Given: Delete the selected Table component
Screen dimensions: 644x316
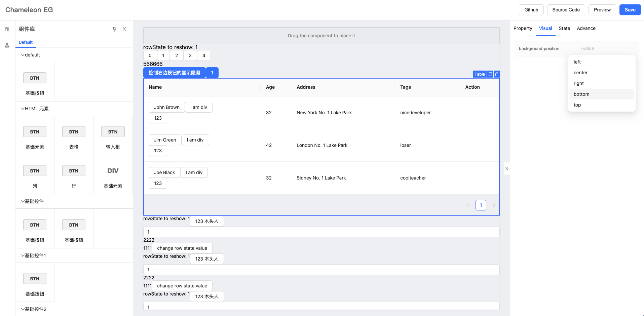Looking at the screenshot, I should point(497,74).
